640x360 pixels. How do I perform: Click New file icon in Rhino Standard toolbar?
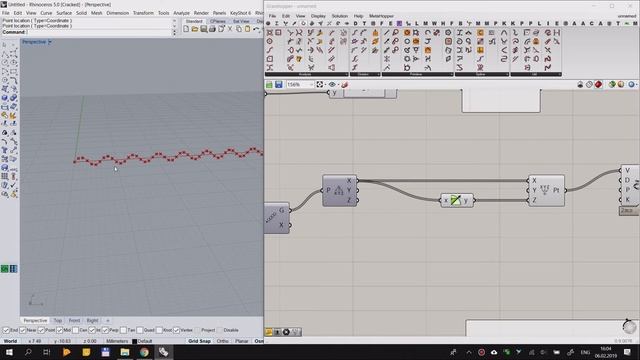pyautogui.click(x=186, y=29)
